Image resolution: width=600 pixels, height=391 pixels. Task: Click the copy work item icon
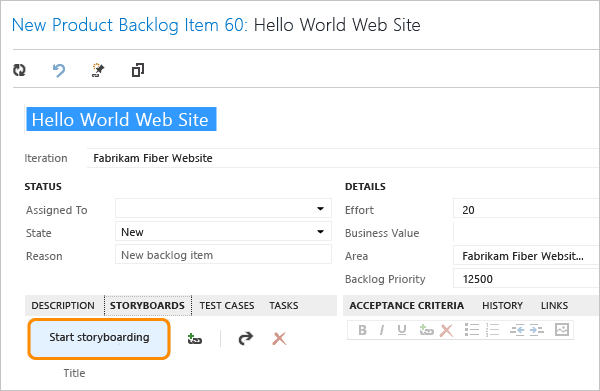tap(138, 70)
